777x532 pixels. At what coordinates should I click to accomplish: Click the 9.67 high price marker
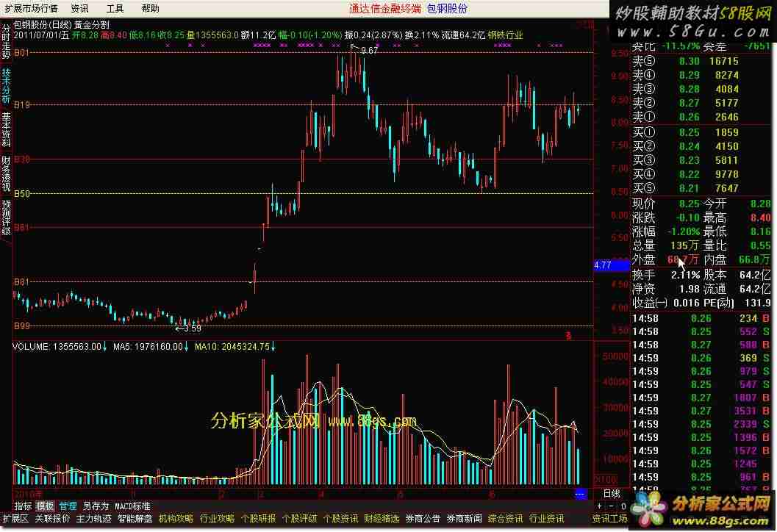369,50
